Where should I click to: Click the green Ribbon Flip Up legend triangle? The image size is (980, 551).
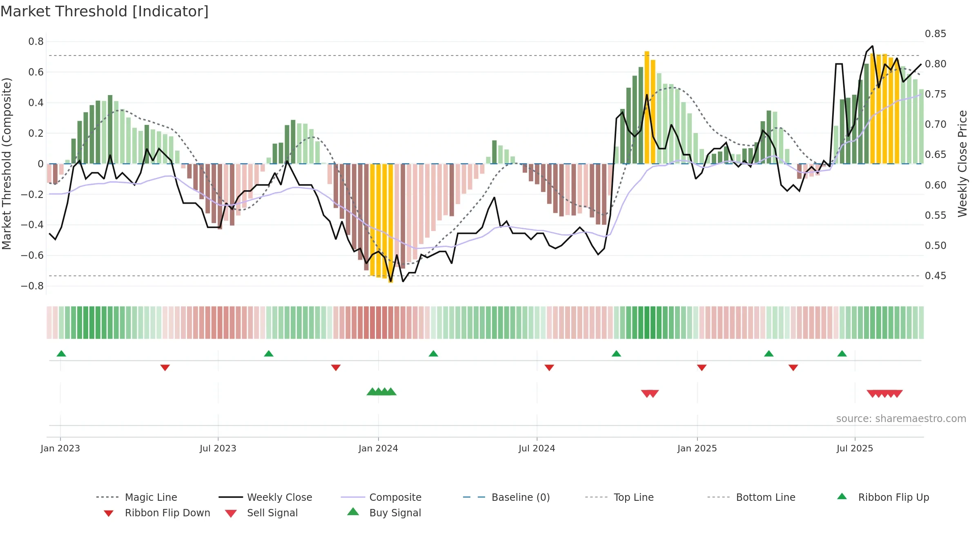point(842,496)
